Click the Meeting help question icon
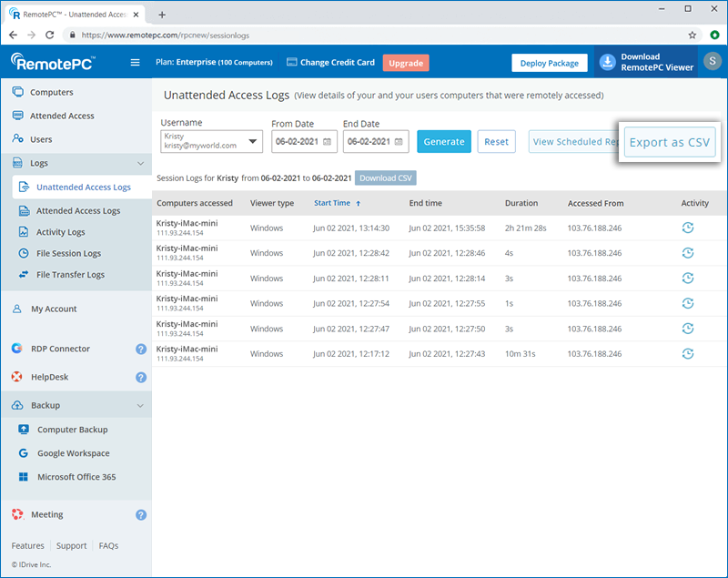 click(x=141, y=514)
